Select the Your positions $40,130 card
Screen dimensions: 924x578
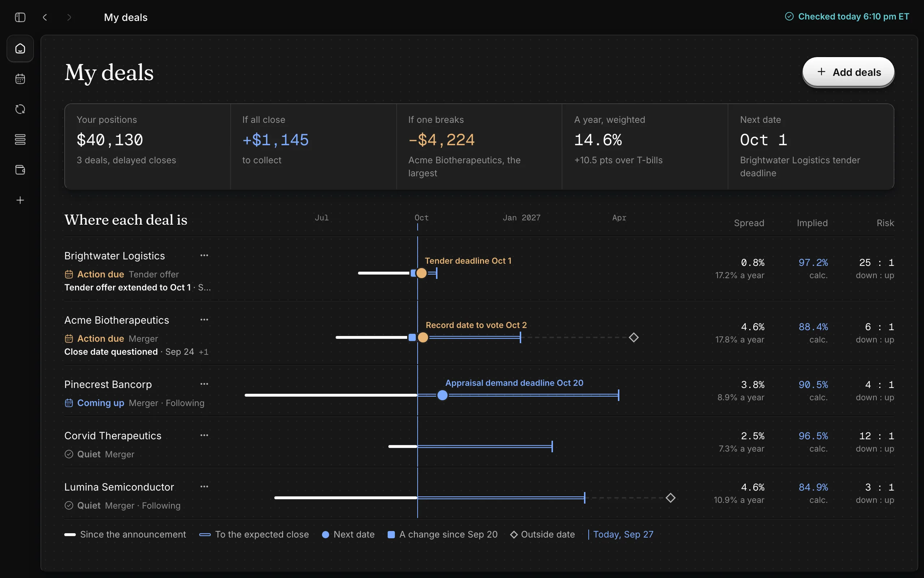click(x=148, y=146)
